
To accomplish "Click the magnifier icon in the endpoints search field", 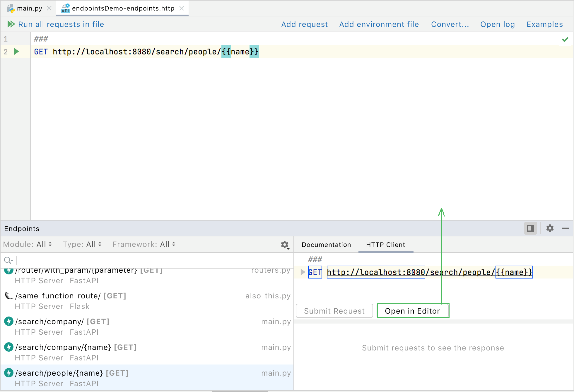I will click(8, 260).
